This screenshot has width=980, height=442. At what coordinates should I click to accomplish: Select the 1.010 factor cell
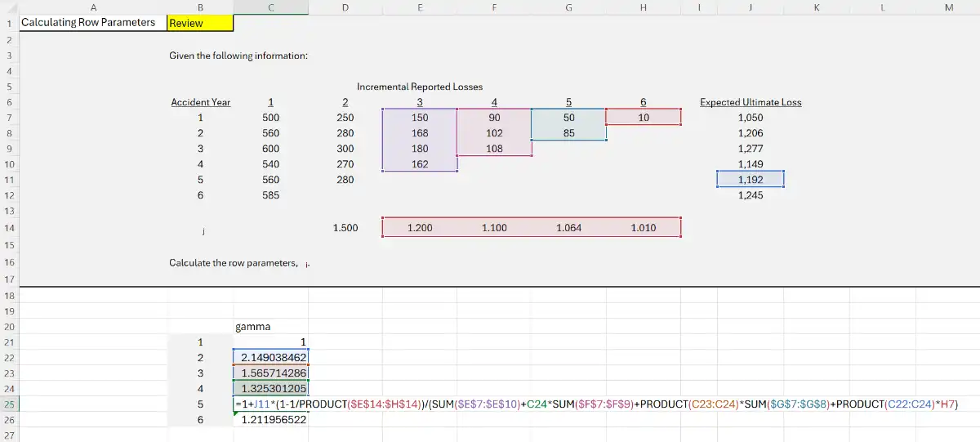pos(643,228)
